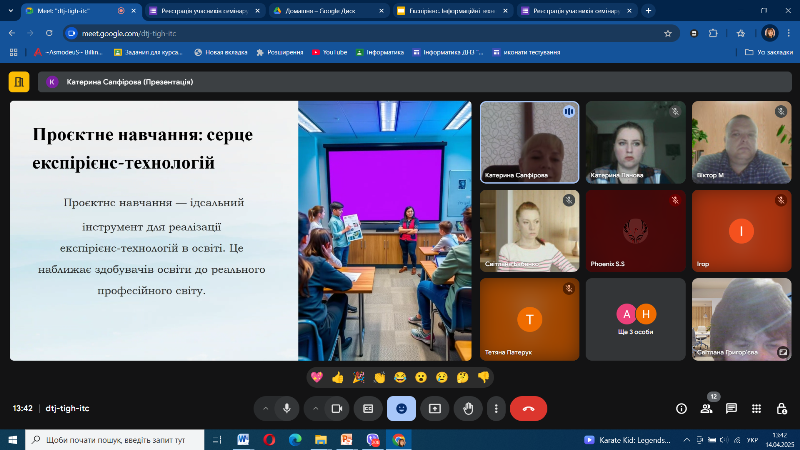
Task: Open the YouTube bookmark in bookmarks bar
Action: [x=329, y=51]
